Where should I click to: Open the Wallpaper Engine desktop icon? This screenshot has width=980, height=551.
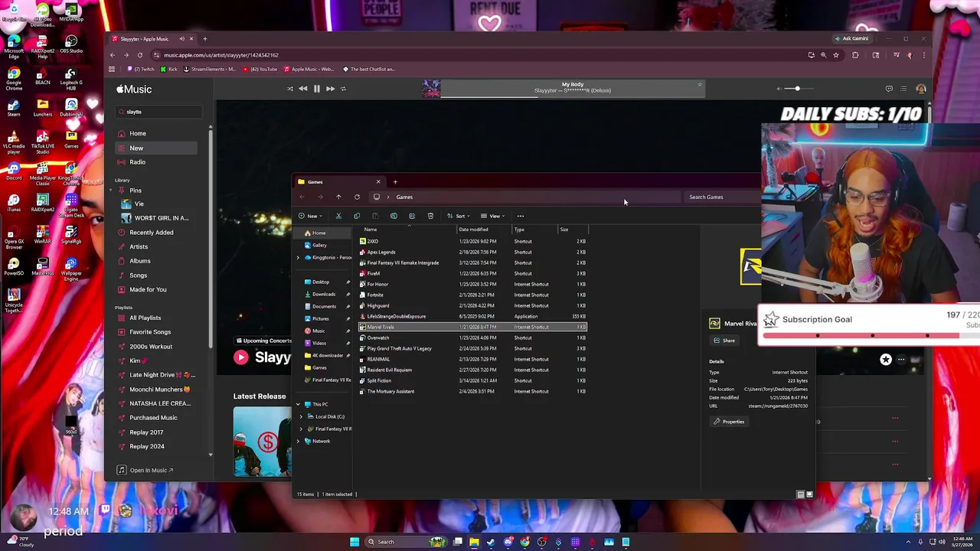click(x=71, y=267)
